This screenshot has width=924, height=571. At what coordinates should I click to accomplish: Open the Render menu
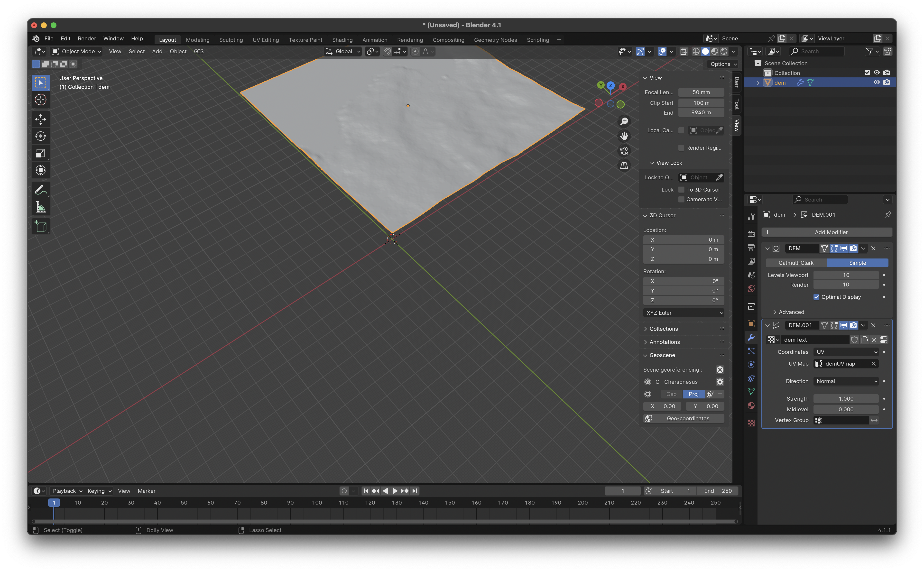tap(87, 38)
